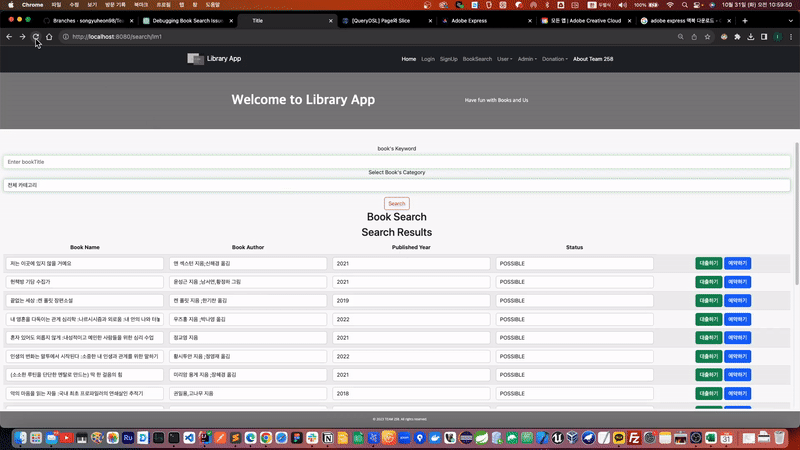Switch to Debugging Book Search tab

(187, 20)
